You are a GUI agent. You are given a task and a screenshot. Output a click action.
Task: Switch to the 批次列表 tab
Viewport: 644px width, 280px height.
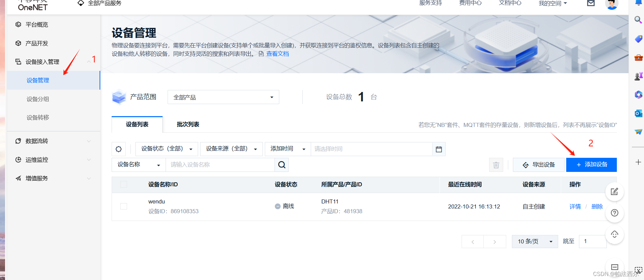coord(188,125)
